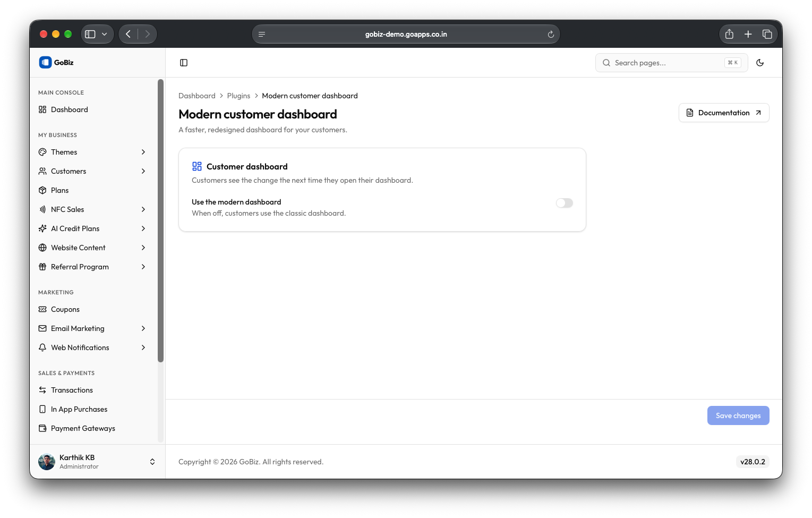Click the Website Content globe icon
812x518 pixels.
tap(42, 248)
